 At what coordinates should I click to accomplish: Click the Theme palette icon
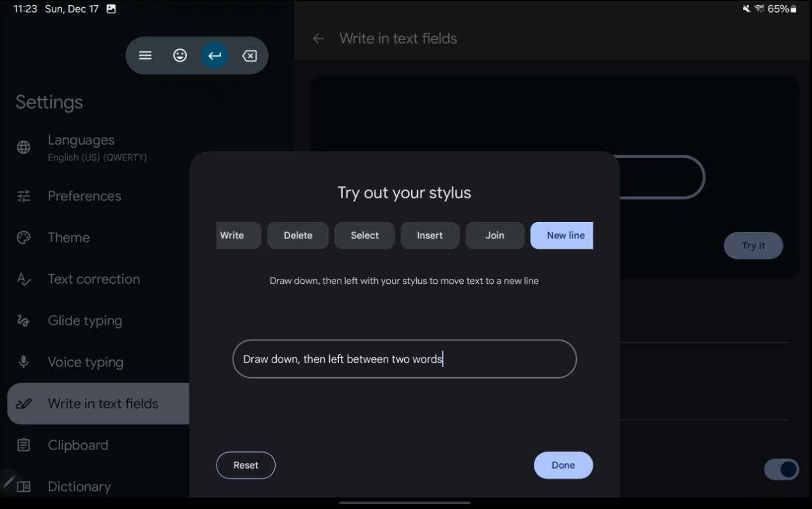coord(24,238)
